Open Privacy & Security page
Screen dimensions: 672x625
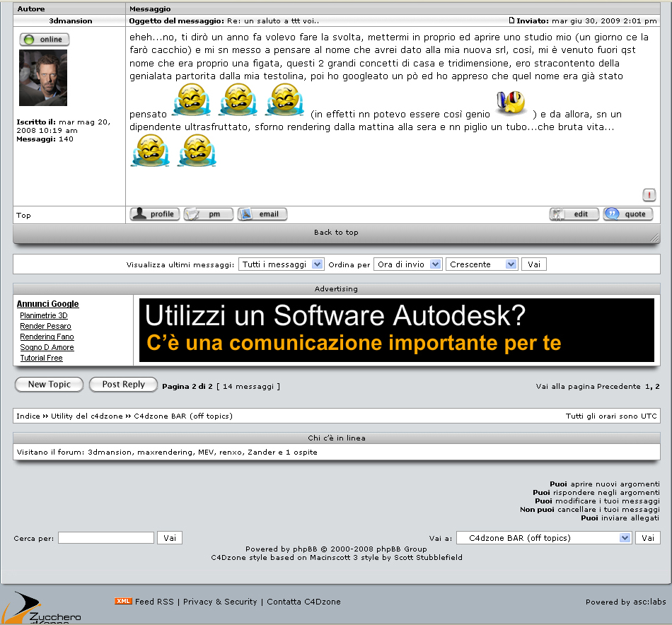pyautogui.click(x=220, y=602)
